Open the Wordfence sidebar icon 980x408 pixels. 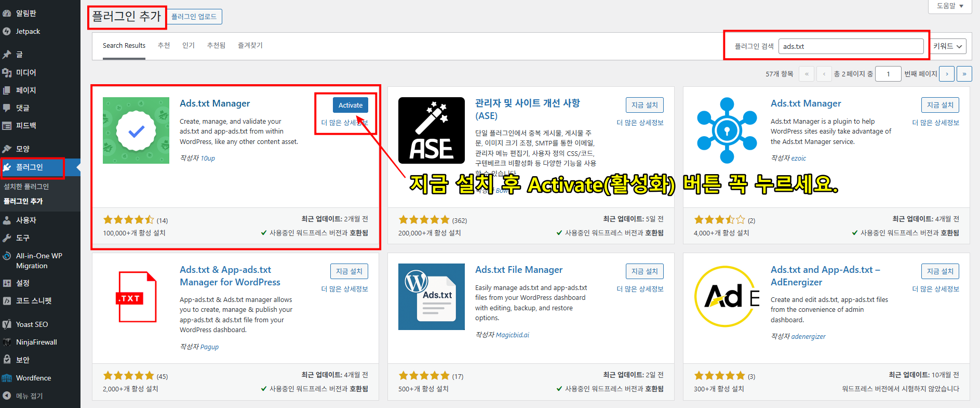[7, 378]
